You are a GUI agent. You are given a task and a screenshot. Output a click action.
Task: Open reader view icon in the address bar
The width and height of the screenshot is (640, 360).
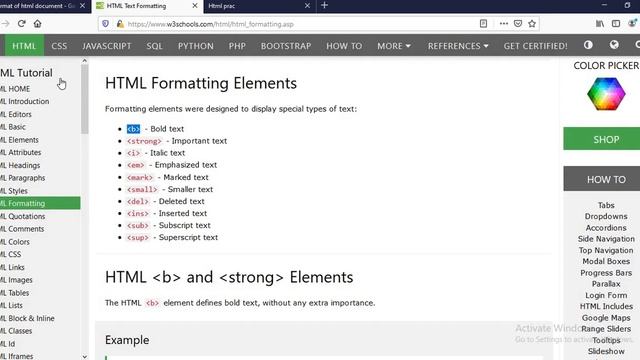tap(483, 24)
